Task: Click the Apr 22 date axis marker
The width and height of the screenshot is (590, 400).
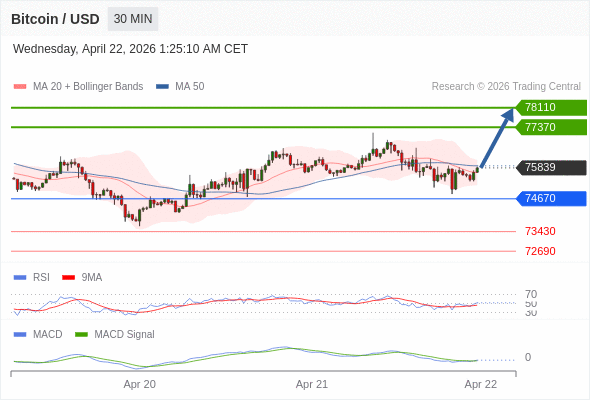Action: coord(481,384)
